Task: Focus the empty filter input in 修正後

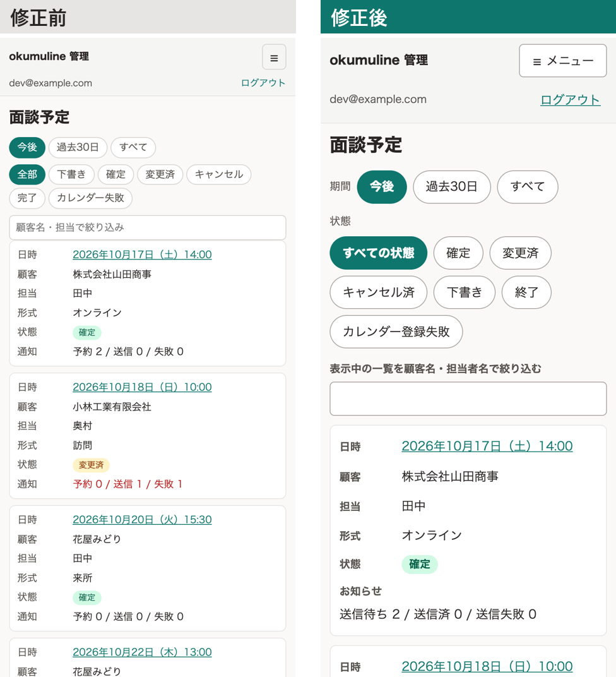Action: click(x=468, y=398)
